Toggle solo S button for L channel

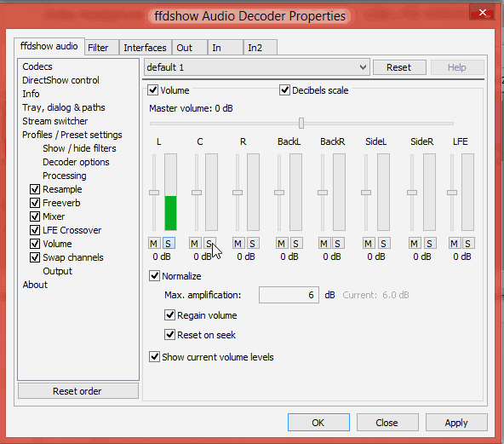coord(169,244)
